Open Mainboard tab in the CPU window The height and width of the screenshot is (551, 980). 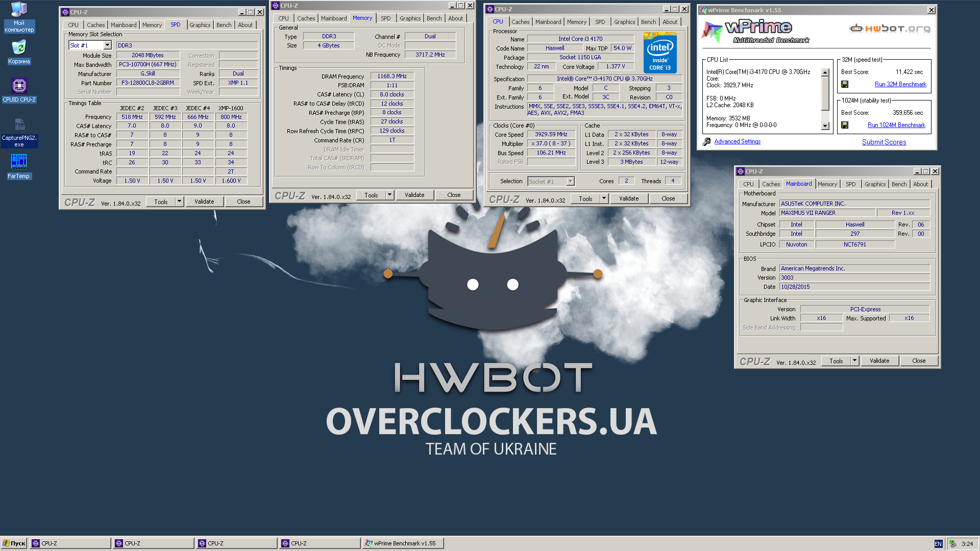(x=548, y=22)
